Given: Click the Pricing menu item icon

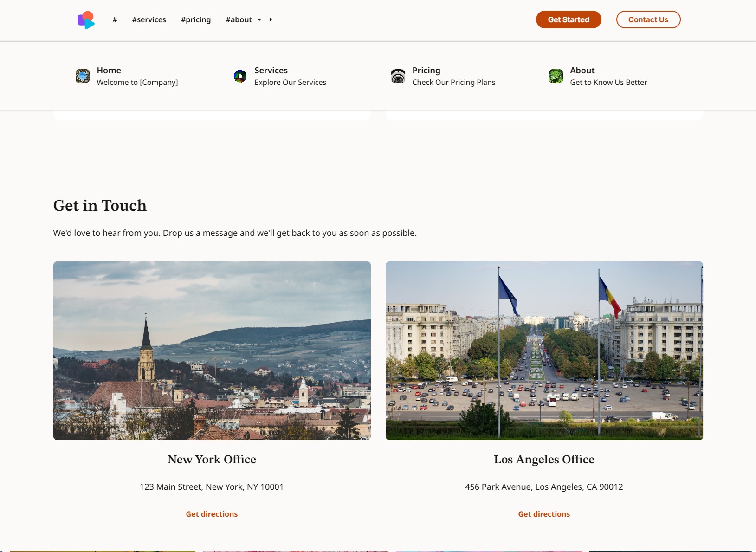Looking at the screenshot, I should (398, 76).
